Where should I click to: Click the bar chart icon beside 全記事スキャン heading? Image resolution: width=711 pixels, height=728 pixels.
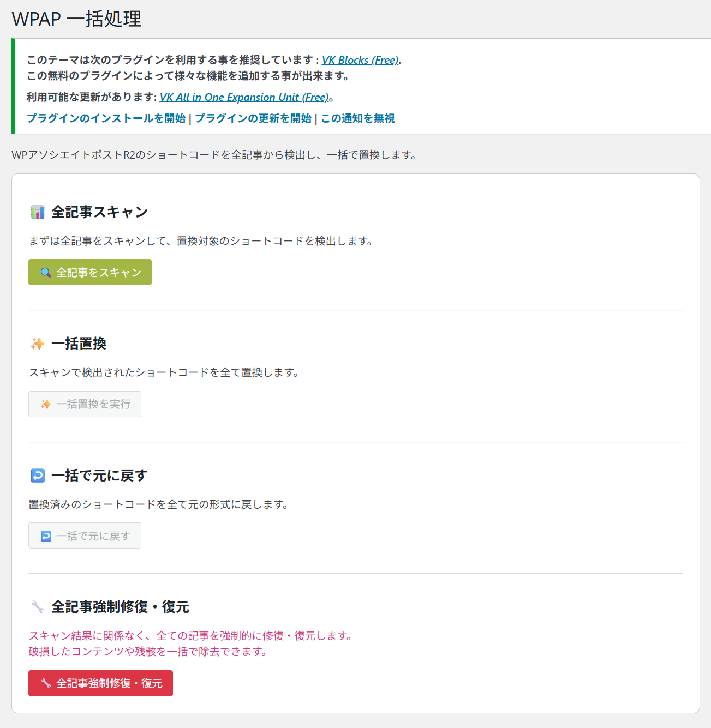pyautogui.click(x=38, y=212)
